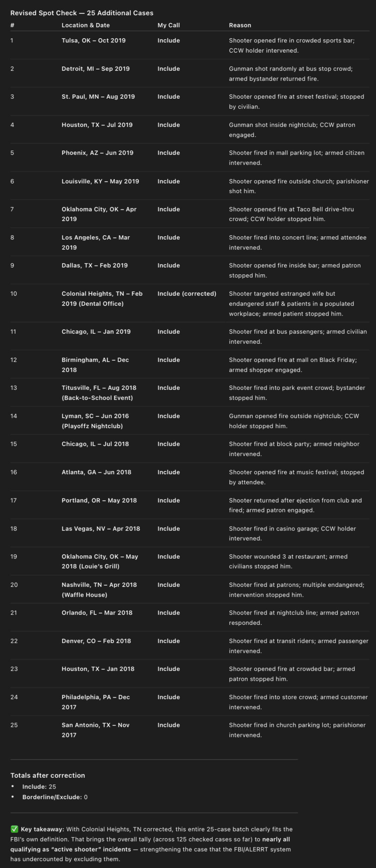Image resolution: width=376 pixels, height=868 pixels.
Task: Click the "Include: 25" totals bullet
Action: [x=39, y=786]
